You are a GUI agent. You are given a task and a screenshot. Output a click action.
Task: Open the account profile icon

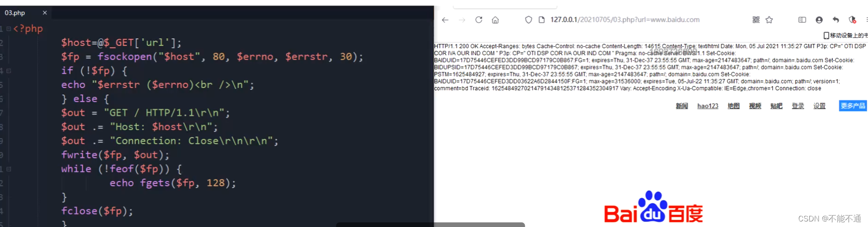[x=819, y=20]
